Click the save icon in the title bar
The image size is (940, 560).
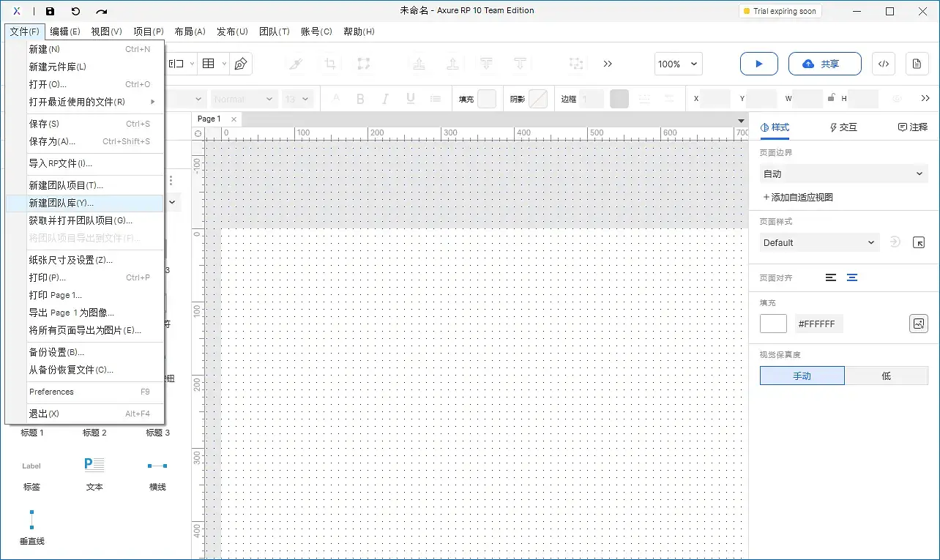(50, 10)
